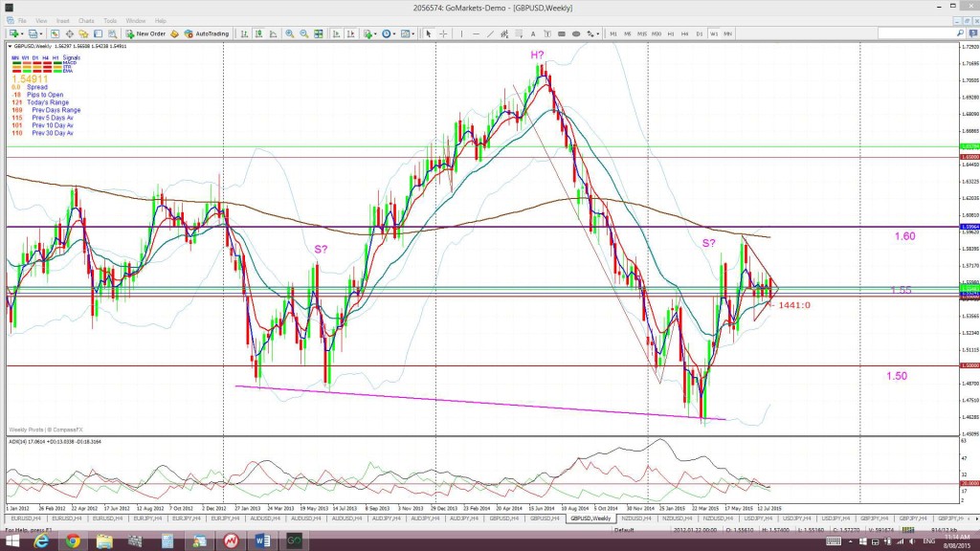980x551 pixels.
Task: Click the Default profile in status bar
Action: pyautogui.click(x=624, y=530)
